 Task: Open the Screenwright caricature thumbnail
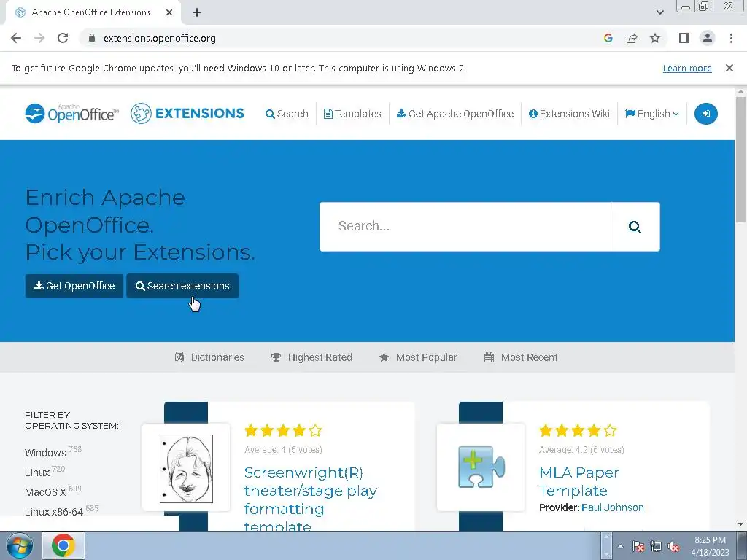[x=186, y=469]
